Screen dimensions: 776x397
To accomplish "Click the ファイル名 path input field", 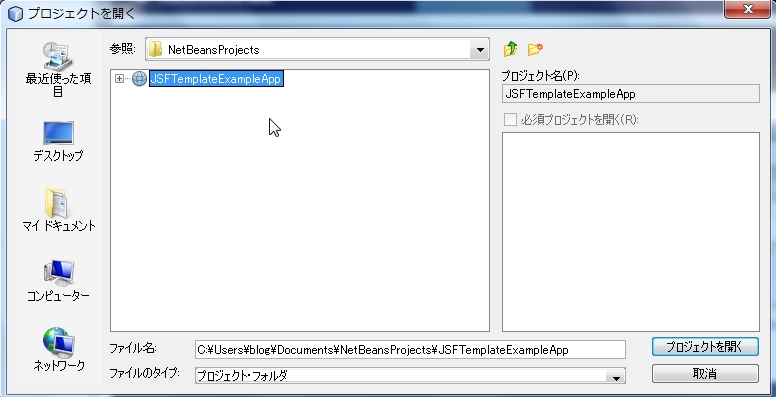I will click(x=410, y=349).
